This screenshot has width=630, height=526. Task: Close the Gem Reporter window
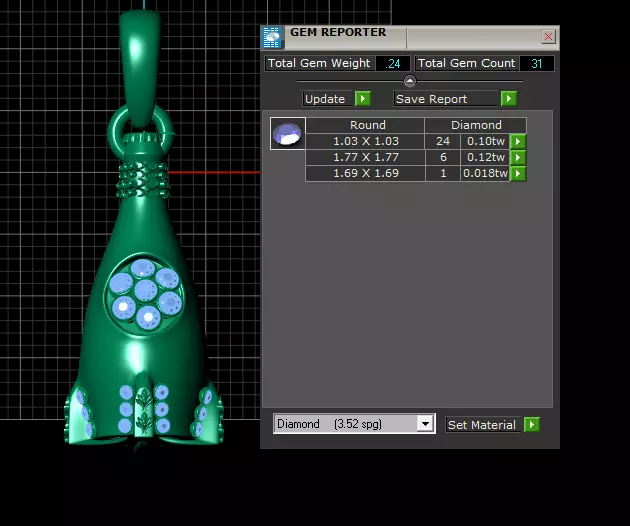[x=548, y=37]
